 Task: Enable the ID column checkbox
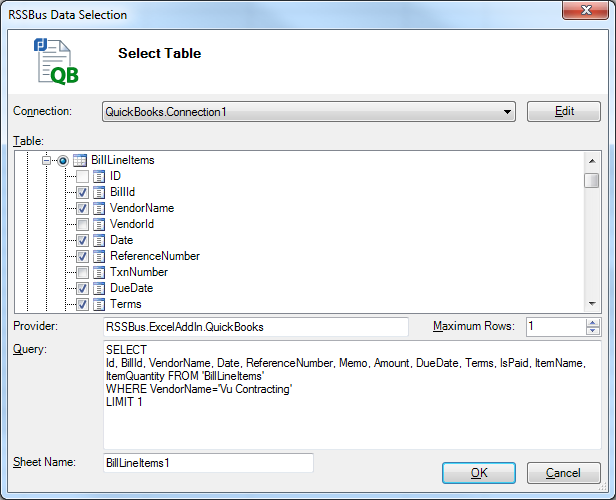(x=82, y=176)
